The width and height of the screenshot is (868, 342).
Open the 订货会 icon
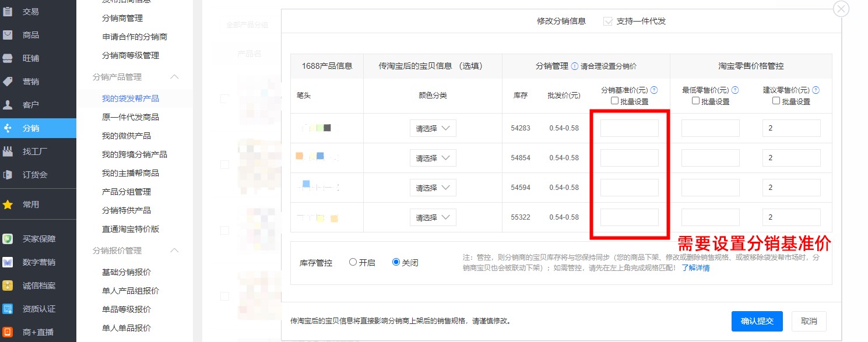click(x=8, y=175)
